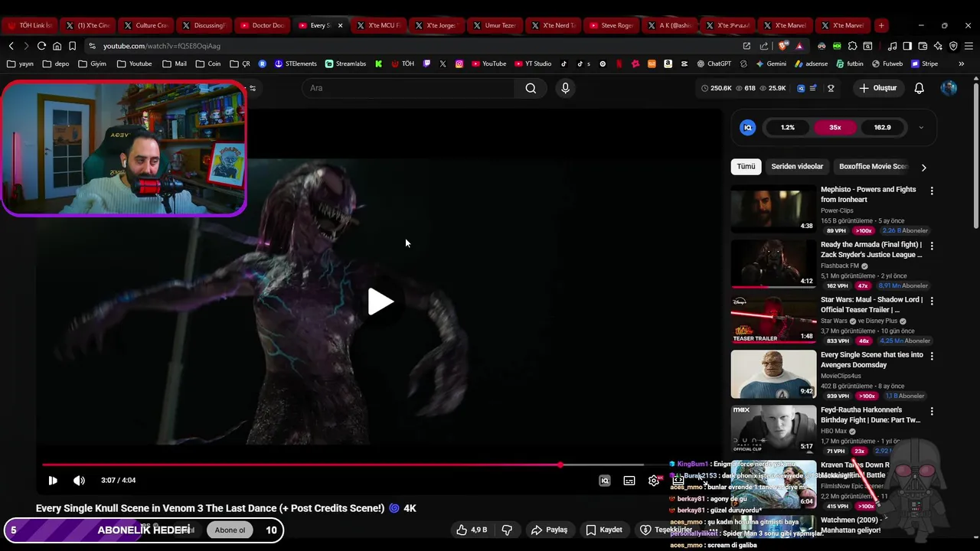Open Mephisto Powers and Fights thumbnail
The width and height of the screenshot is (980, 551).
pos(773,208)
